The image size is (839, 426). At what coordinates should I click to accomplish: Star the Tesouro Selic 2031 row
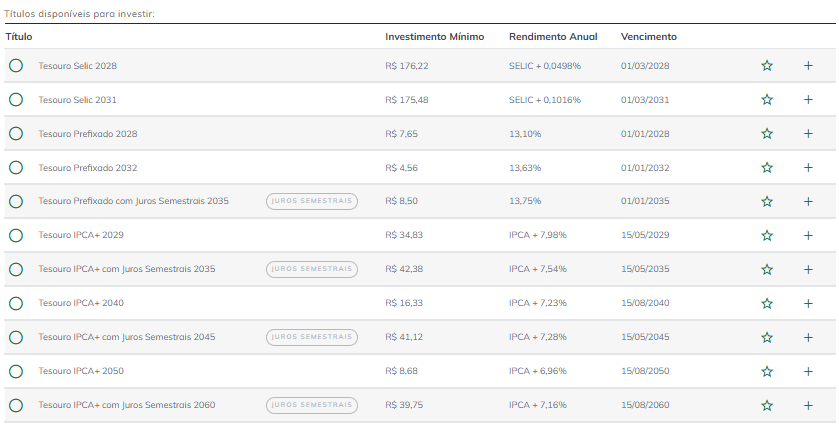pos(767,100)
